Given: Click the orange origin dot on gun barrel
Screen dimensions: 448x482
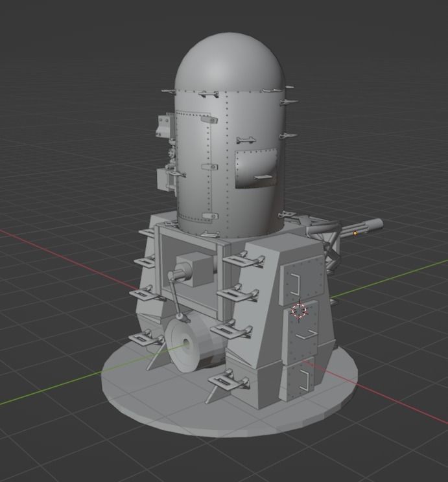Looking at the screenshot, I should [355, 233].
